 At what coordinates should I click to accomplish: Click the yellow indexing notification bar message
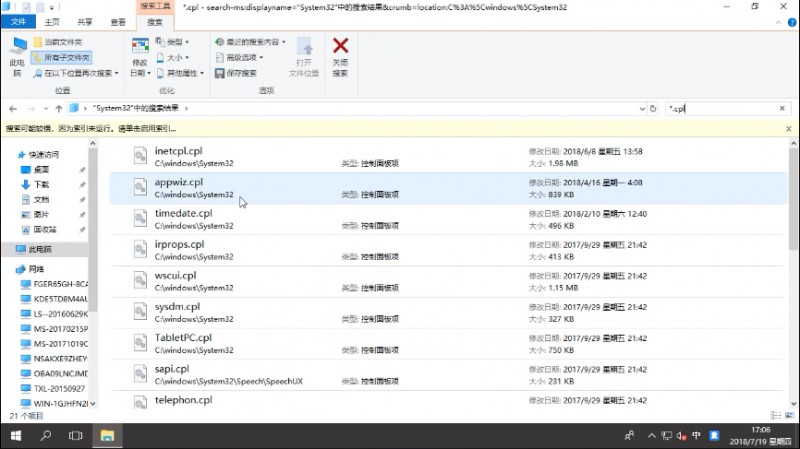pos(91,129)
